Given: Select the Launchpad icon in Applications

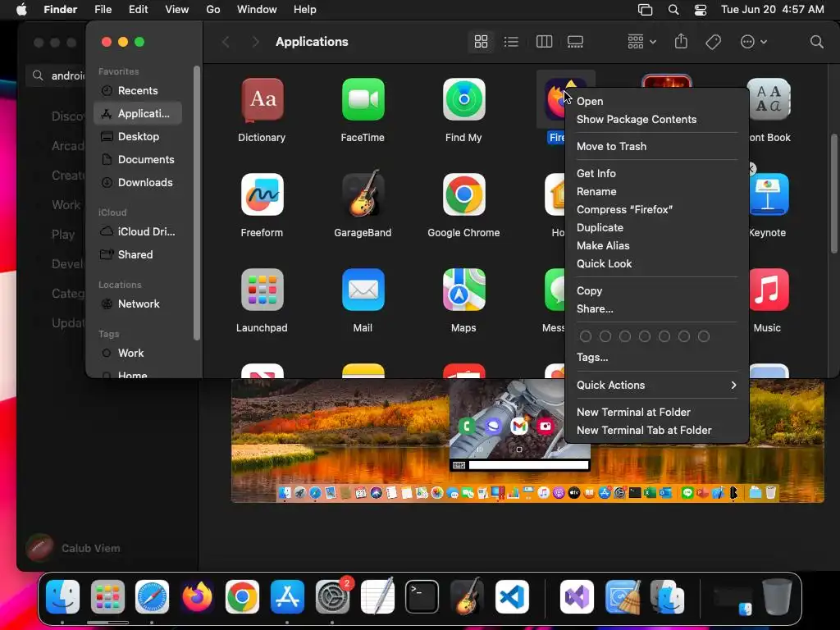Looking at the screenshot, I should click(262, 290).
